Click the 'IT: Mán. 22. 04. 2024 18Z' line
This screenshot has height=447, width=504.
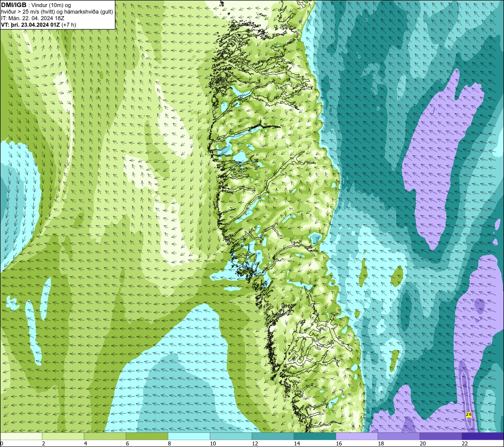32,18
